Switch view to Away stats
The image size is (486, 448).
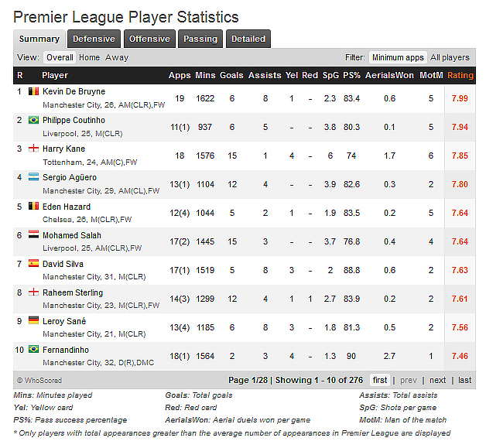tap(117, 57)
